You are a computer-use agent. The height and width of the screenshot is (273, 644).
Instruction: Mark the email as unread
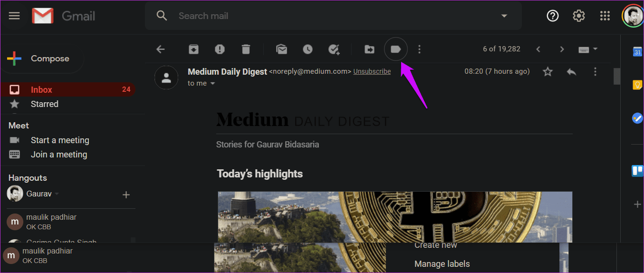[x=281, y=49]
